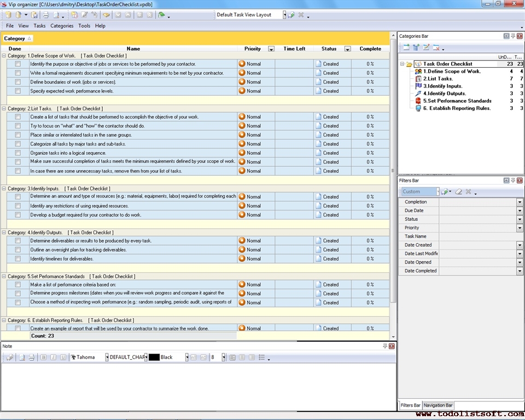Click the Black font color swatch

154,357
